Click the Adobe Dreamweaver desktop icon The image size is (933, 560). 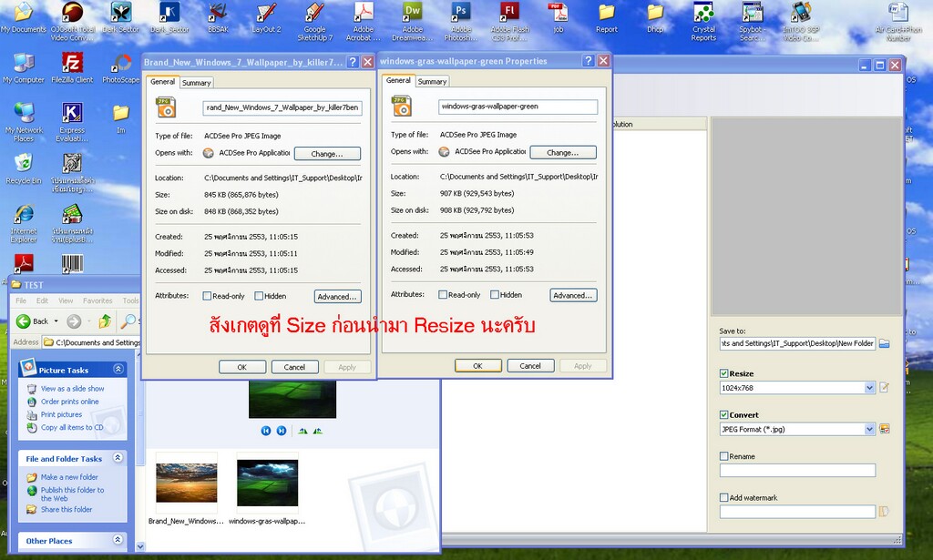point(413,22)
